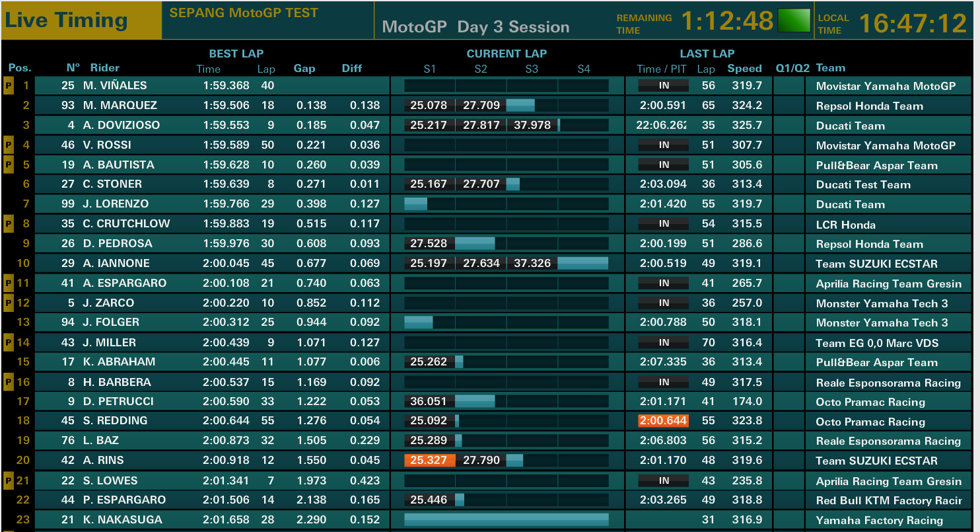Click the Speed column header
Screen dimensions: 980x532
744,68
